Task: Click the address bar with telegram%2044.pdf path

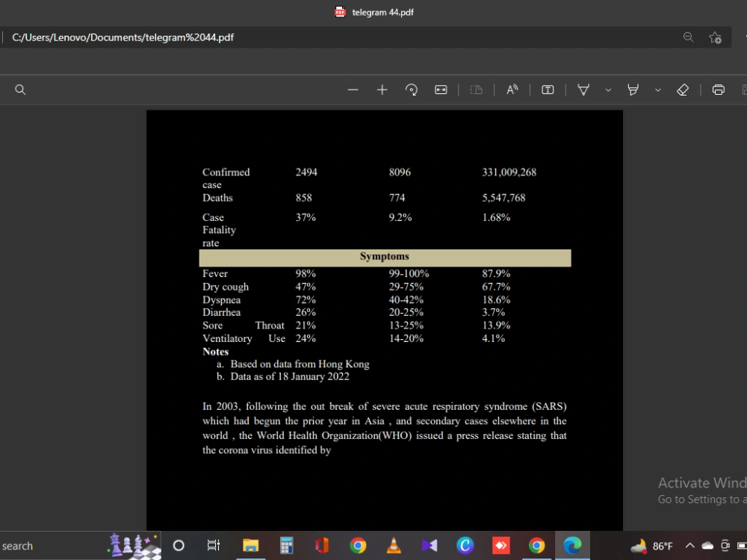Action: coord(343,37)
